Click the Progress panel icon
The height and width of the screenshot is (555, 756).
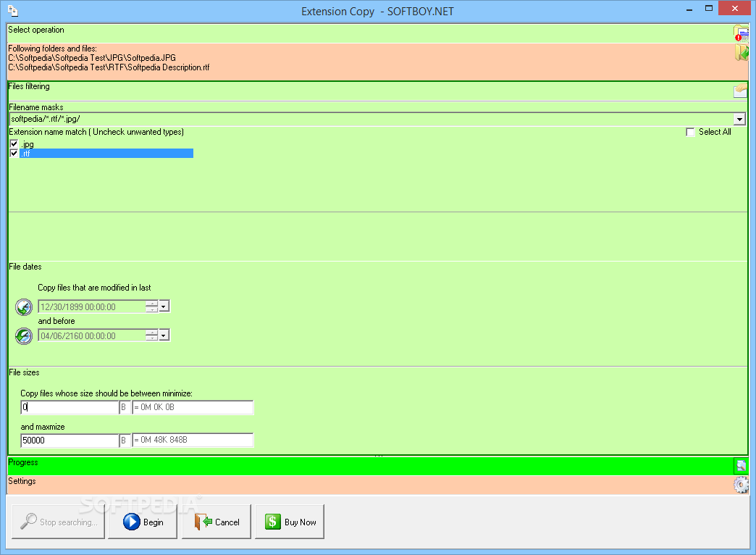pyautogui.click(x=741, y=466)
